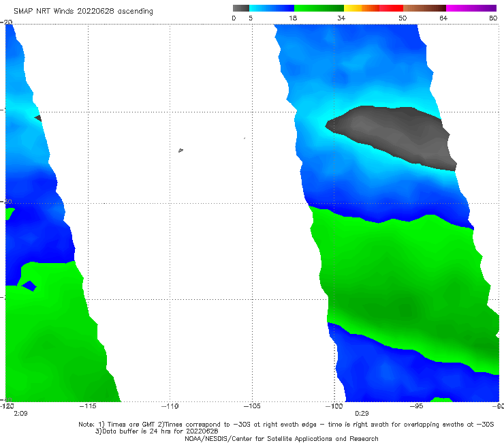
Task: Pick the yellow-orange 34-50 color bar segment
Action: click(x=373, y=8)
